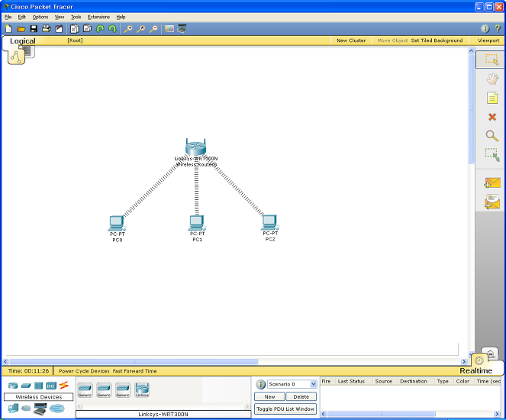The width and height of the screenshot is (506, 420).
Task: Reset zoom with the middle magnifier icon
Action: click(x=140, y=29)
